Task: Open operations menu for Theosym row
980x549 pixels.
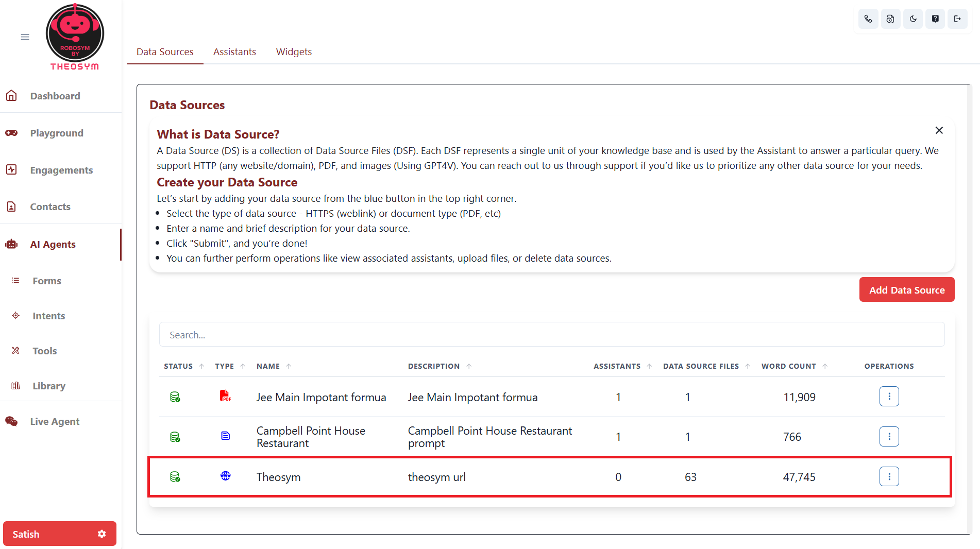Action: (x=889, y=476)
